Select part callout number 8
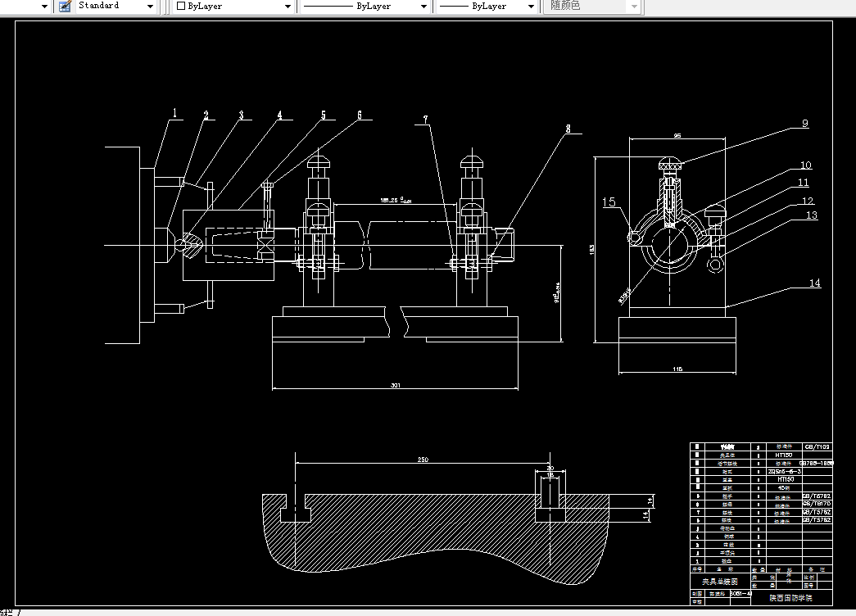Viewport: 856px width, 616px height. coord(568,129)
